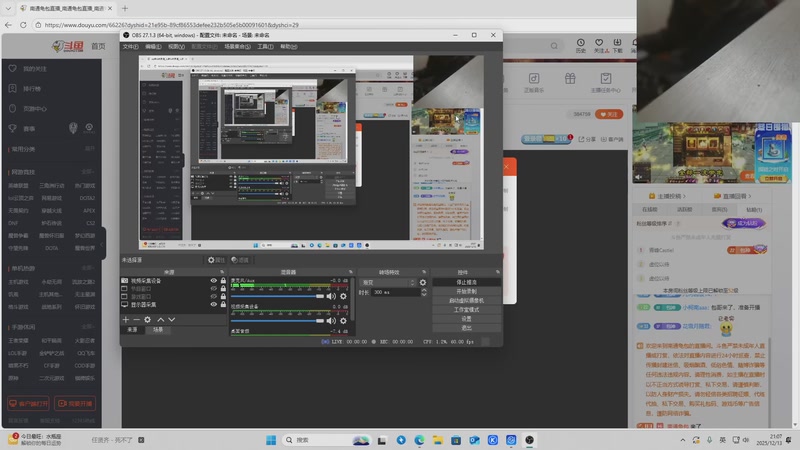Open transition properties gear beside 渐变
Screen dimensions: 800x450
coord(423,282)
